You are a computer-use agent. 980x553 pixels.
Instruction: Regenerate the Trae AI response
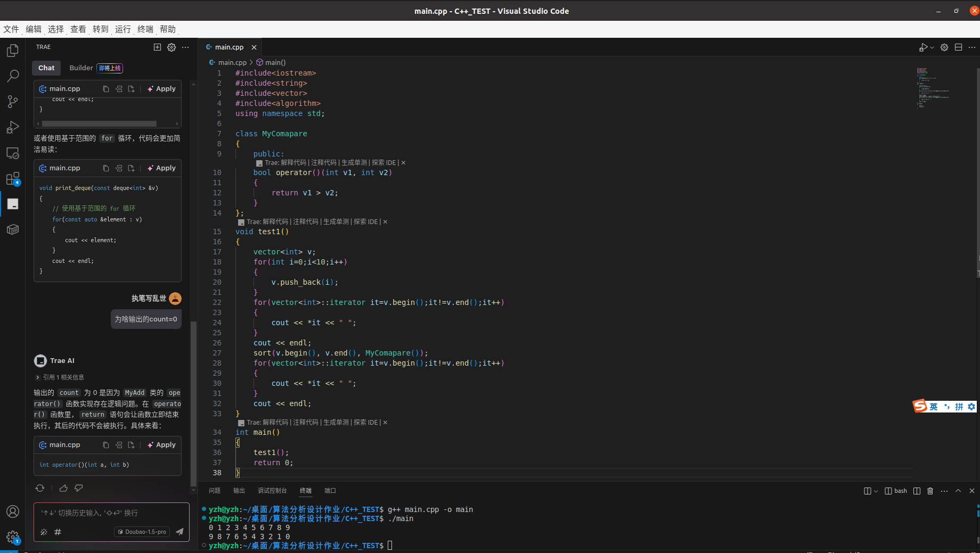coord(40,488)
